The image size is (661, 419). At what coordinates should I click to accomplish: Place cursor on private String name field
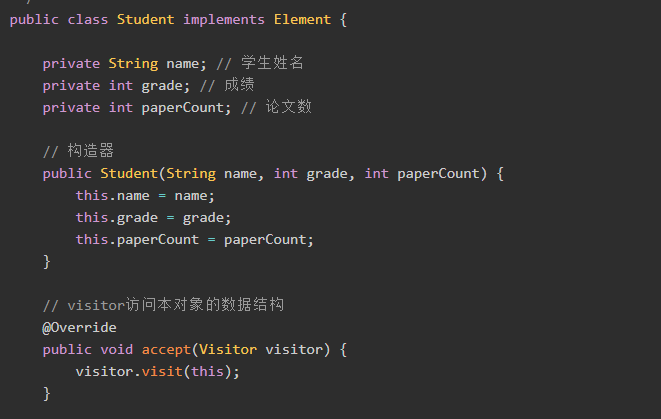pos(124,64)
